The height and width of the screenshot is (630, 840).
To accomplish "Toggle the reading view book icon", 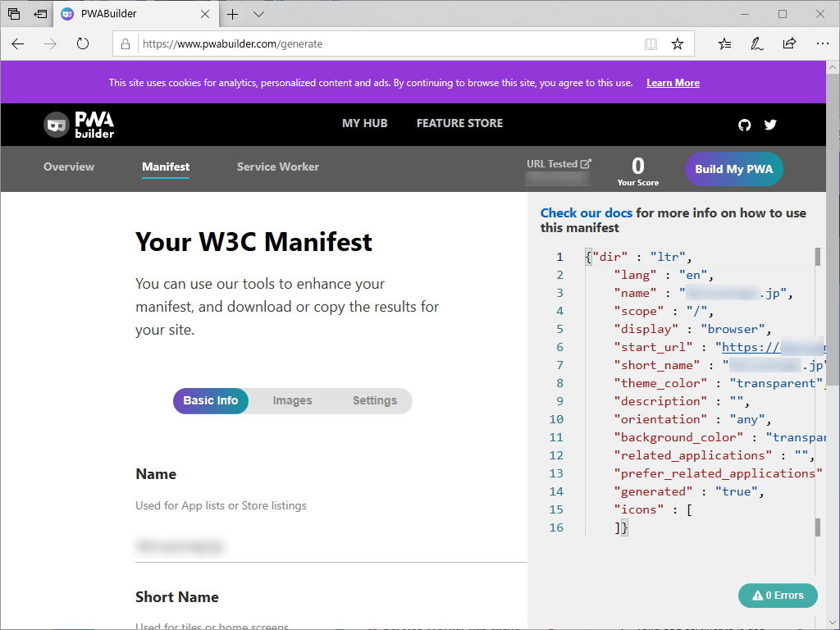I will 651,44.
